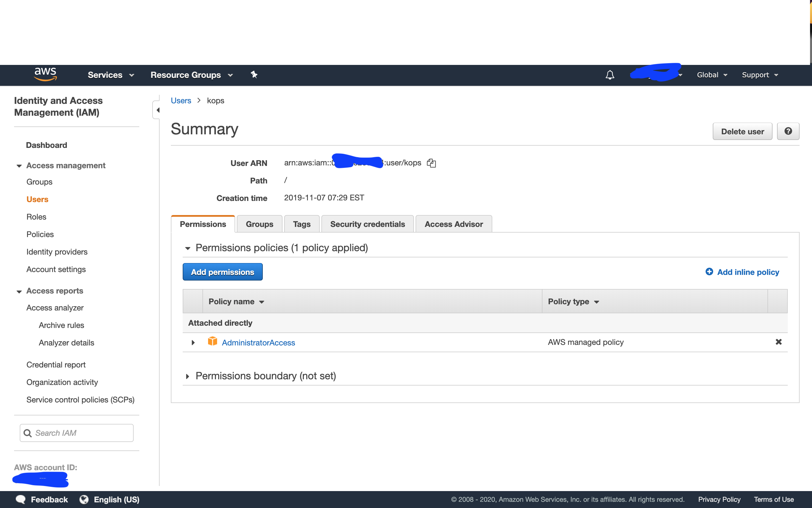Switch to the Tags tab
The width and height of the screenshot is (812, 508).
(302, 224)
